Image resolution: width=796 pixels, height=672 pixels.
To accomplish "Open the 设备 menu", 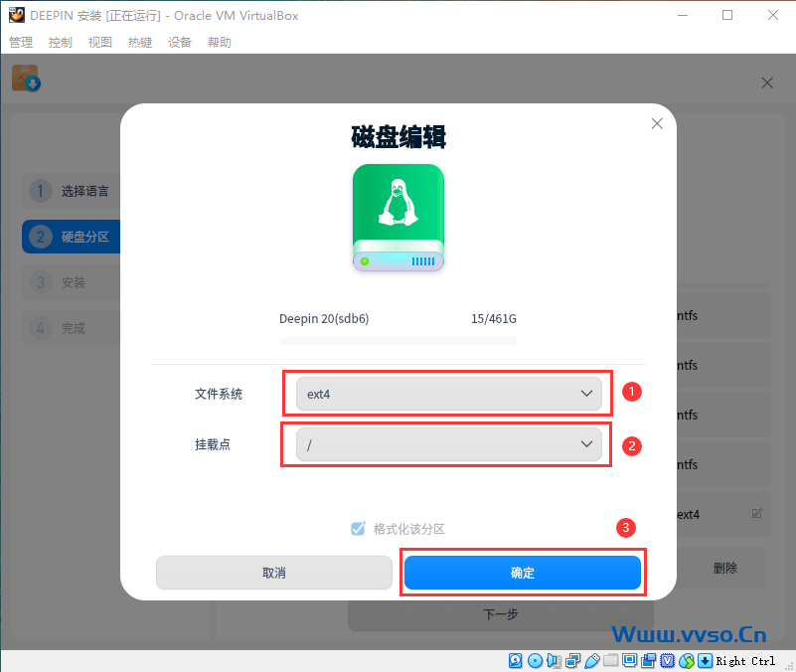I will point(180,43).
